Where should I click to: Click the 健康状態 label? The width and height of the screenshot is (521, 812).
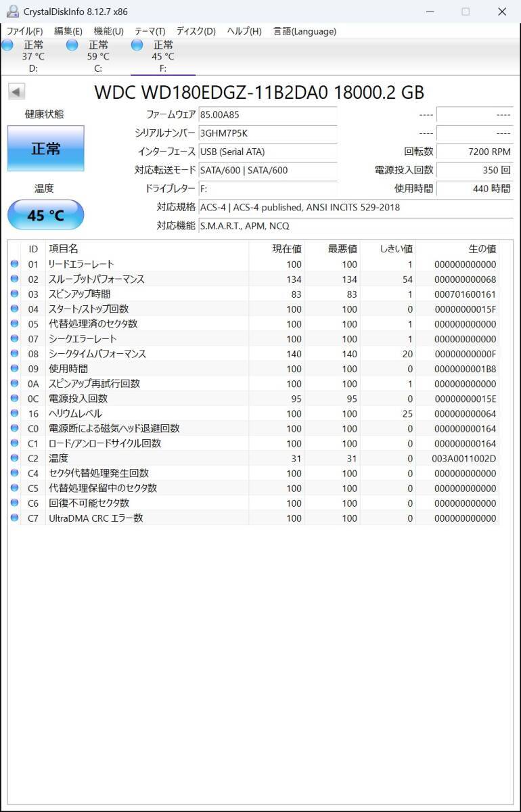pyautogui.click(x=45, y=114)
